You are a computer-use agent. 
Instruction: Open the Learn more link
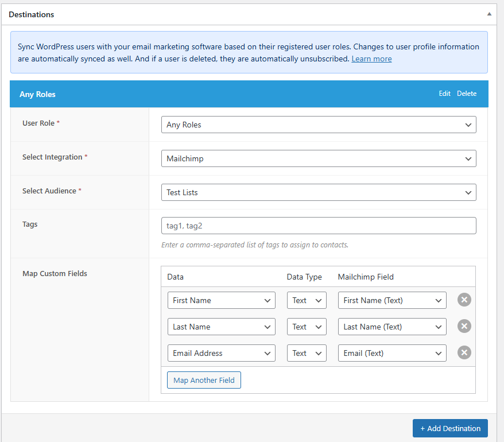click(x=371, y=58)
